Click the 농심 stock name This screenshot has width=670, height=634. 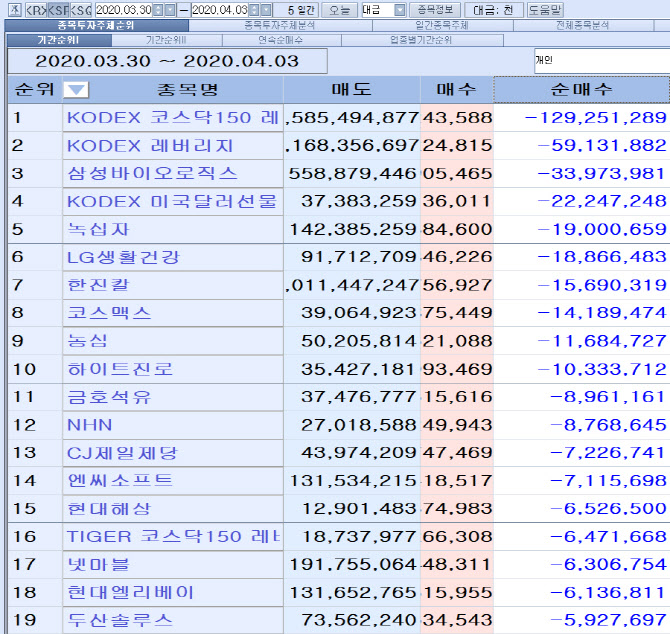88,341
